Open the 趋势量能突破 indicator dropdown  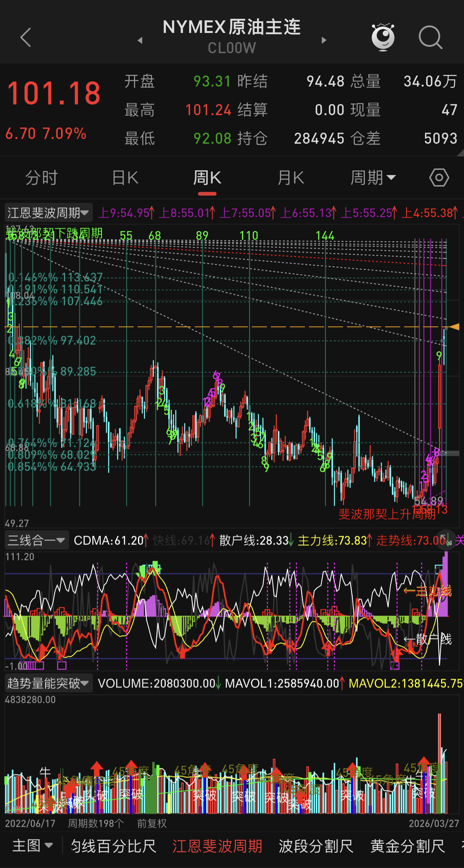click(48, 683)
